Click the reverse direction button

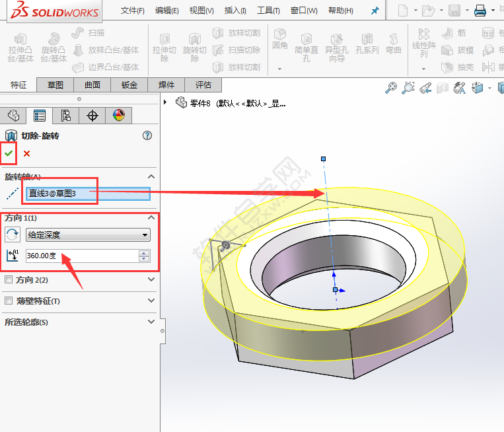[x=12, y=234]
